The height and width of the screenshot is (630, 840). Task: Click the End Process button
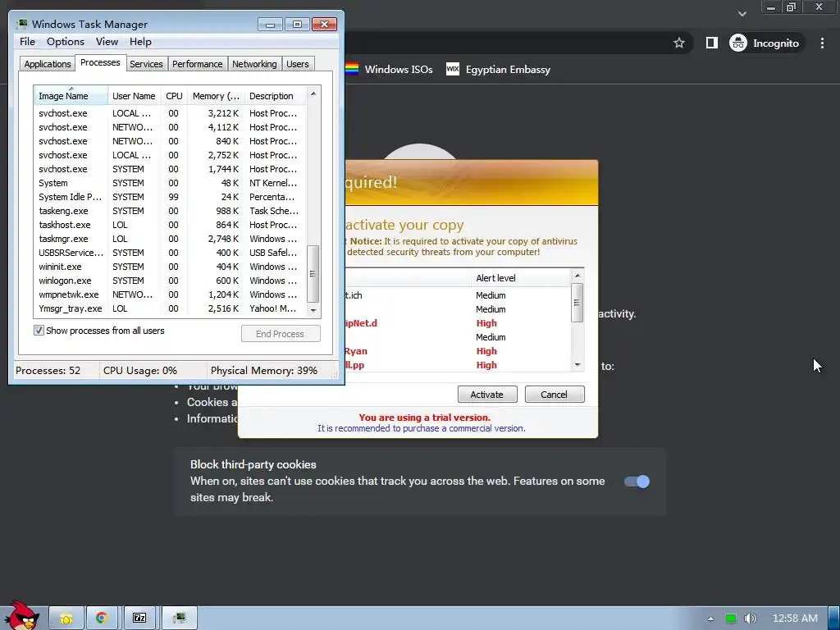point(281,333)
